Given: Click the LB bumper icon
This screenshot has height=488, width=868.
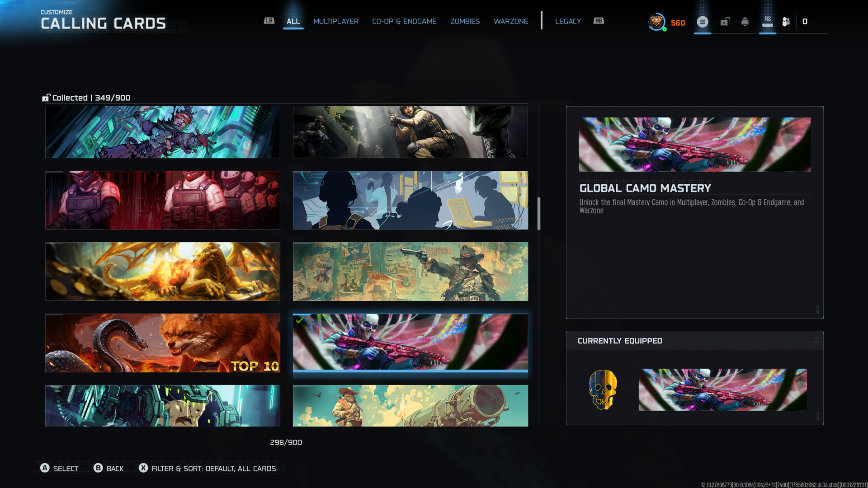Looking at the screenshot, I should click(269, 21).
